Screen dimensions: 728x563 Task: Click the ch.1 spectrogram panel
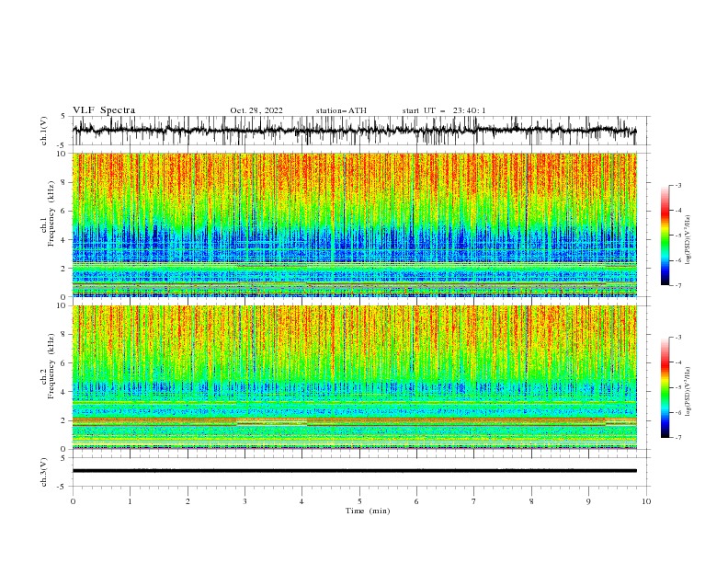354,224
